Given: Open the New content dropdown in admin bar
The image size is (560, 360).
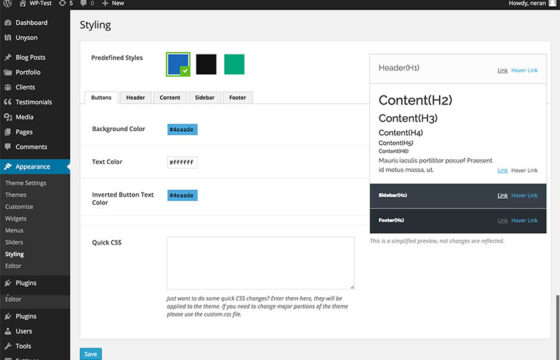Looking at the screenshot, I should click(x=113, y=3).
